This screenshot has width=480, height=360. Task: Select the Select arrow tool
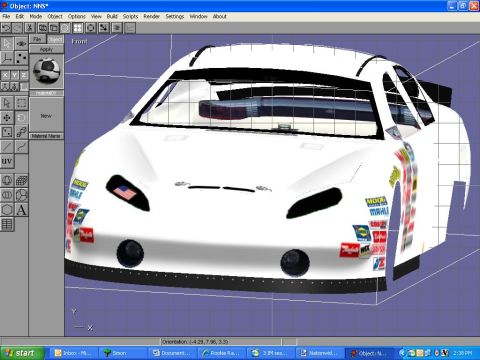(x=7, y=103)
